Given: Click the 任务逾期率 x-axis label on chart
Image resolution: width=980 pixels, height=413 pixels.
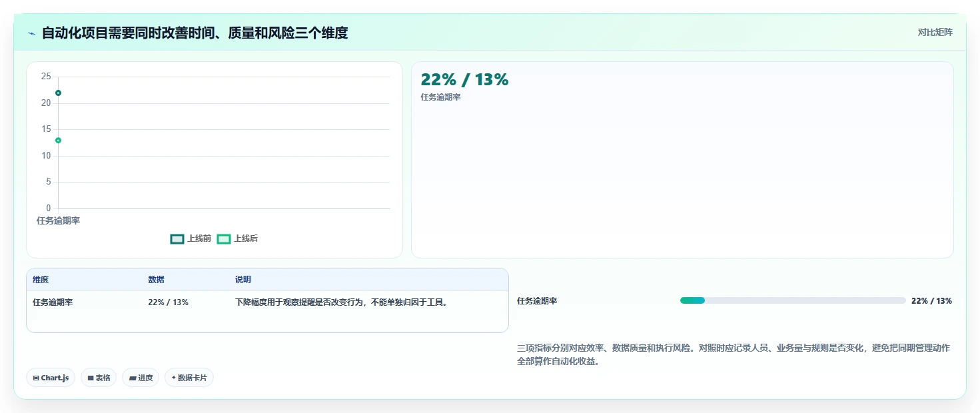Looking at the screenshot, I should 58,220.
